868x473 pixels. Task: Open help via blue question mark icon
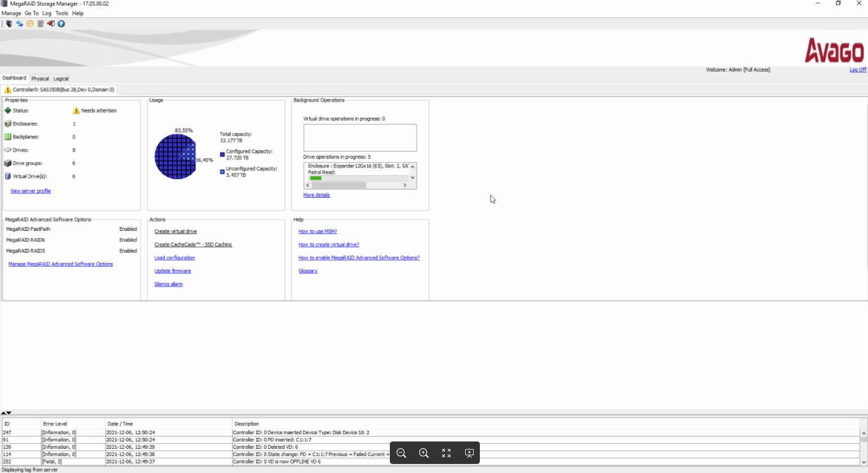(x=61, y=24)
